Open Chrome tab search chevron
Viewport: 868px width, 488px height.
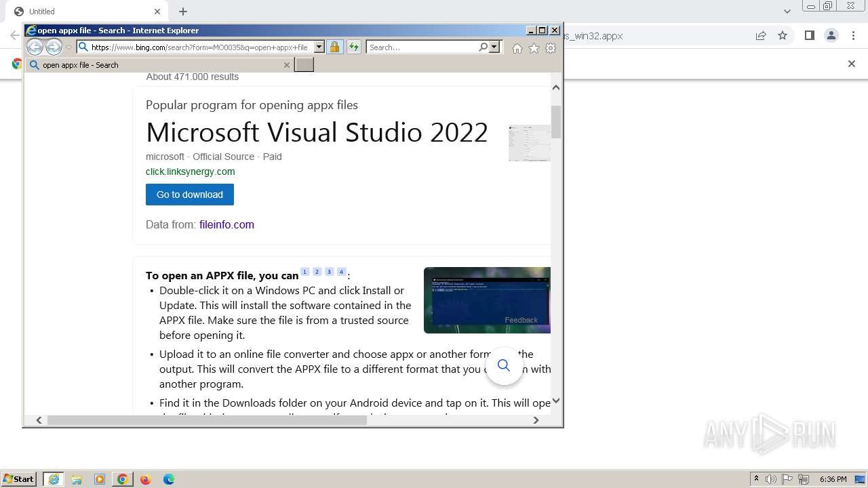(787, 12)
